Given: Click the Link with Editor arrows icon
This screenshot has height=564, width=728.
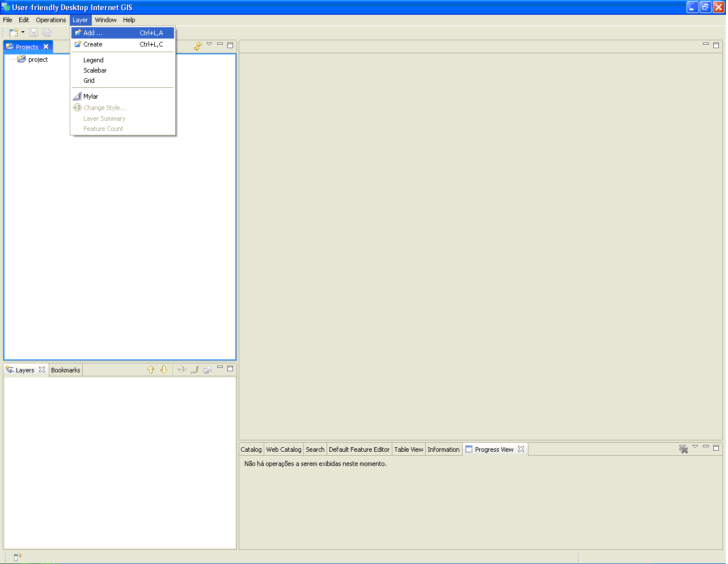Looking at the screenshot, I should click(x=198, y=46).
